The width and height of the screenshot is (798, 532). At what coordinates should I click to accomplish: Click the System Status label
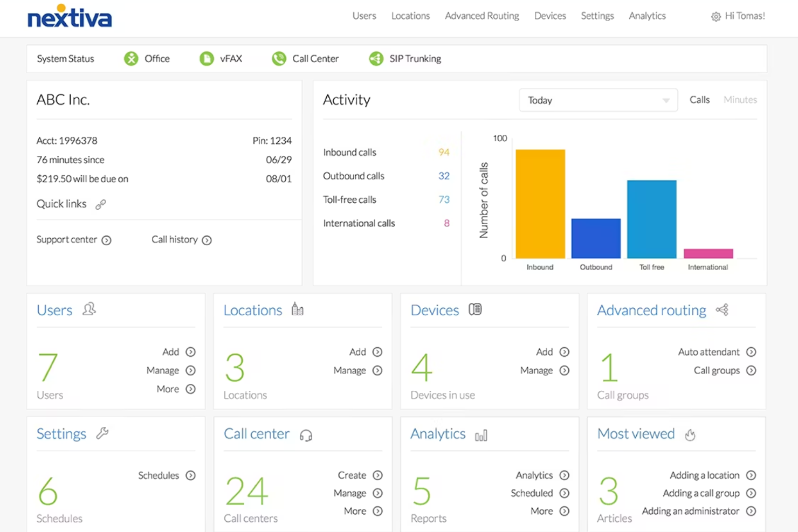65,59
